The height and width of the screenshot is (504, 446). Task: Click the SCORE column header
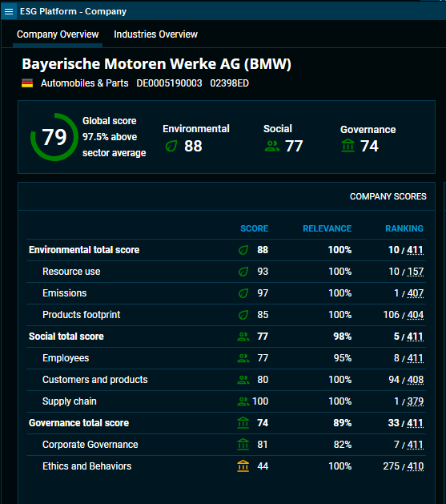(254, 228)
